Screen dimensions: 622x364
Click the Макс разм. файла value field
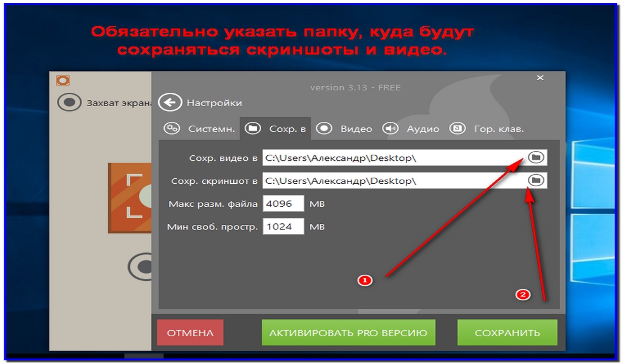point(283,203)
